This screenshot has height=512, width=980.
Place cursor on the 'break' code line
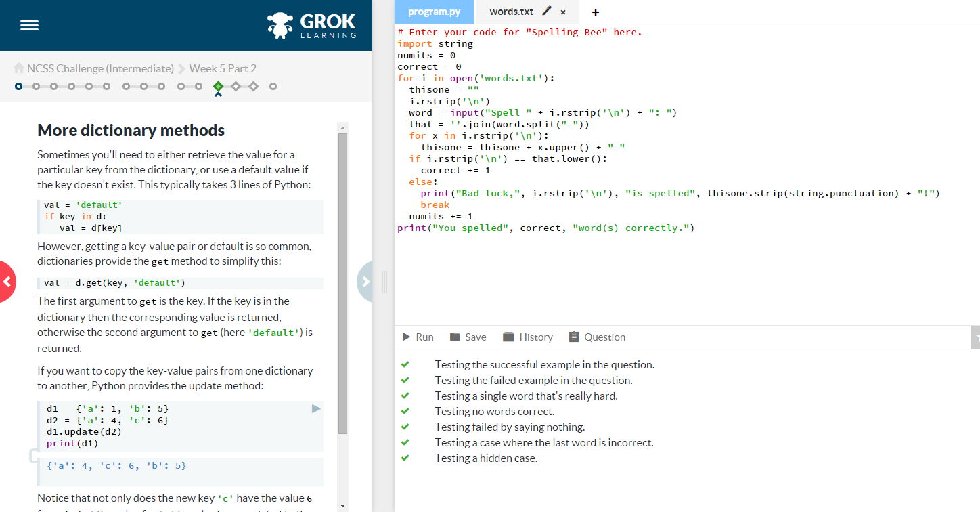[435, 205]
